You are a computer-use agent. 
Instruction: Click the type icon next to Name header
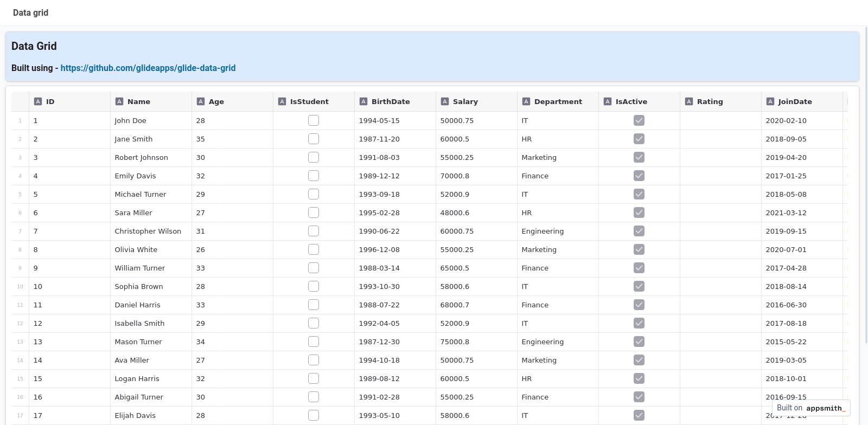pos(119,101)
